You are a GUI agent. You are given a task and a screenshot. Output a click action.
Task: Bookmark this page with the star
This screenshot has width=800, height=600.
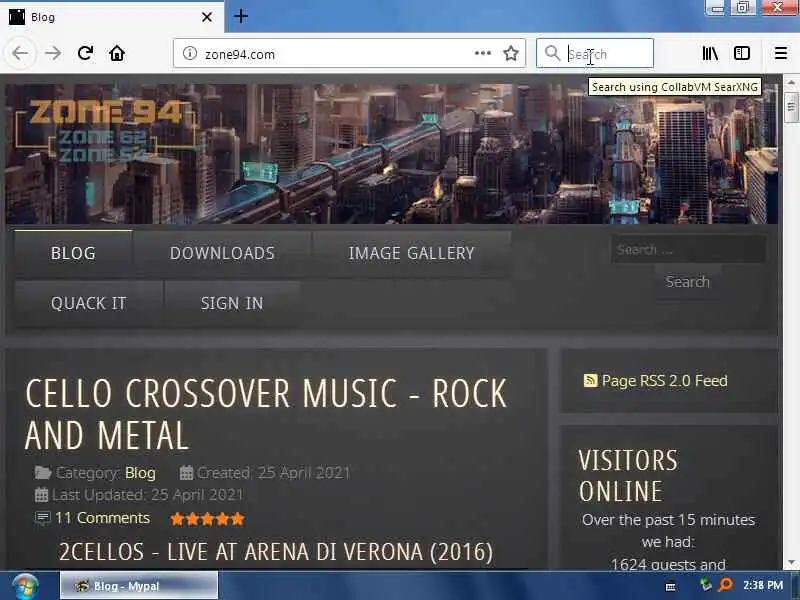pyautogui.click(x=511, y=53)
